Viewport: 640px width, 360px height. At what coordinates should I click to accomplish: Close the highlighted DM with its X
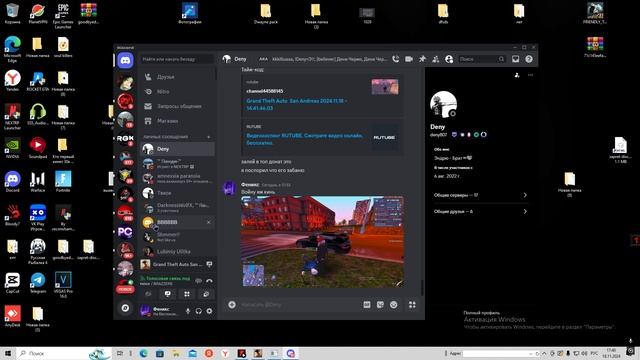coord(209,222)
